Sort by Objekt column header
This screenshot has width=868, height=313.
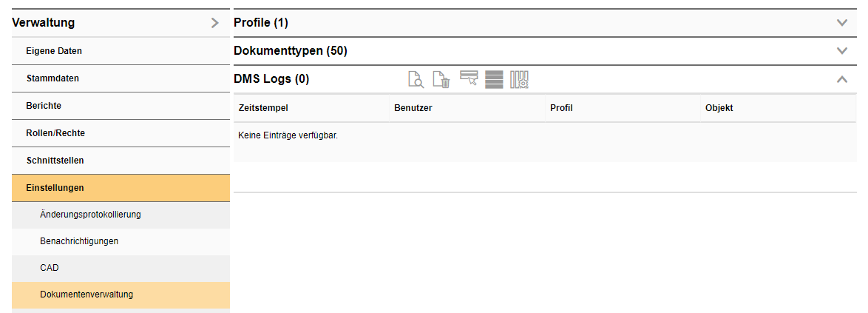click(779, 108)
